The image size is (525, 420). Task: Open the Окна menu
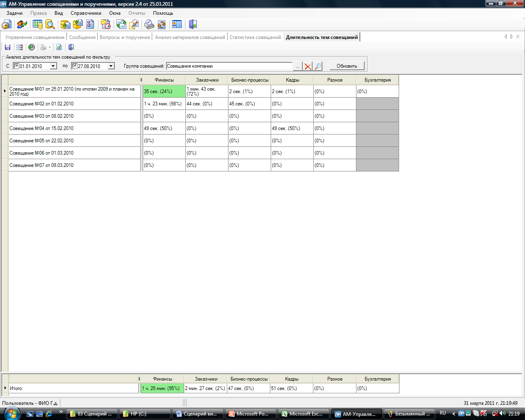tap(115, 13)
